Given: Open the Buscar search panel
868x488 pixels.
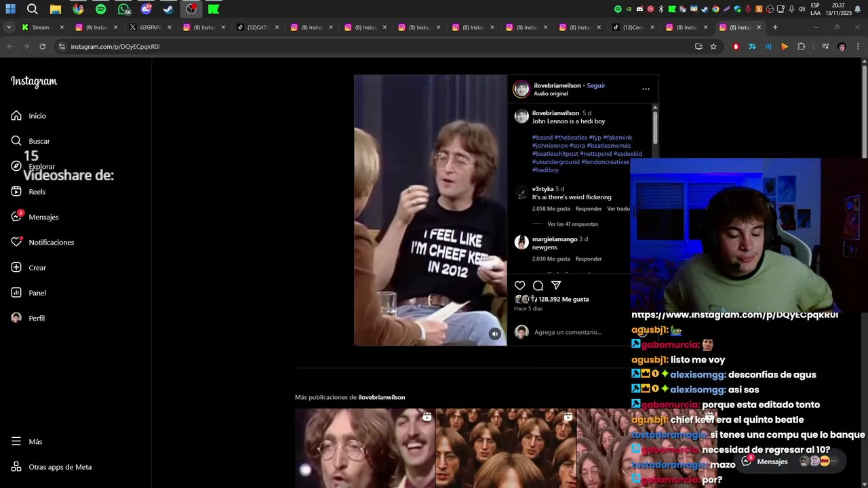Looking at the screenshot, I should (x=31, y=141).
